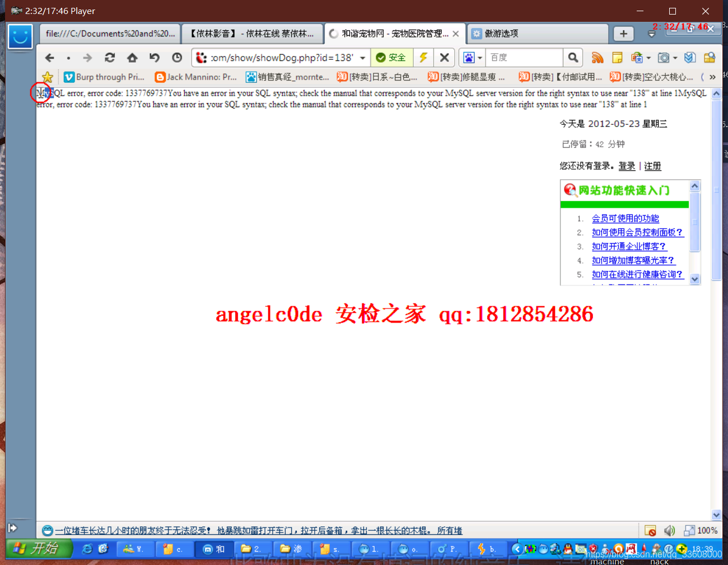This screenshot has height=565, width=728.
Task: Stop loading with the X button
Action: pyautogui.click(x=444, y=58)
